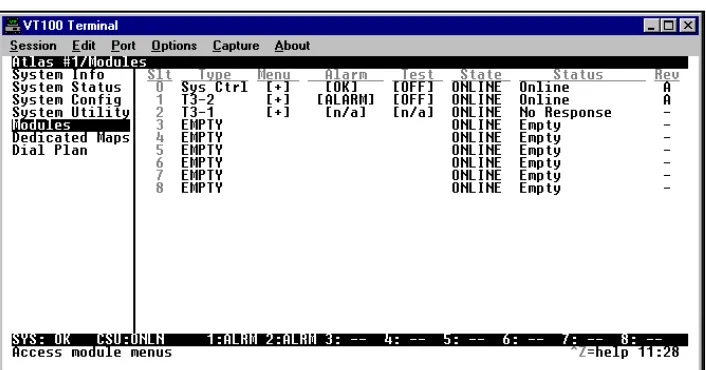Click the ^Z=help hint
The image size is (706, 370).
click(599, 352)
